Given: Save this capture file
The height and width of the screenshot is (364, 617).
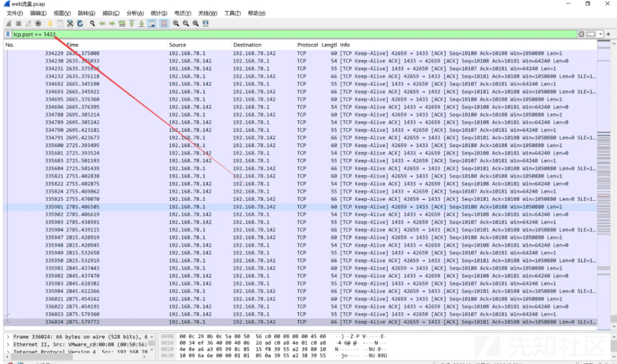Looking at the screenshot, I should pyautogui.click(x=60, y=23).
